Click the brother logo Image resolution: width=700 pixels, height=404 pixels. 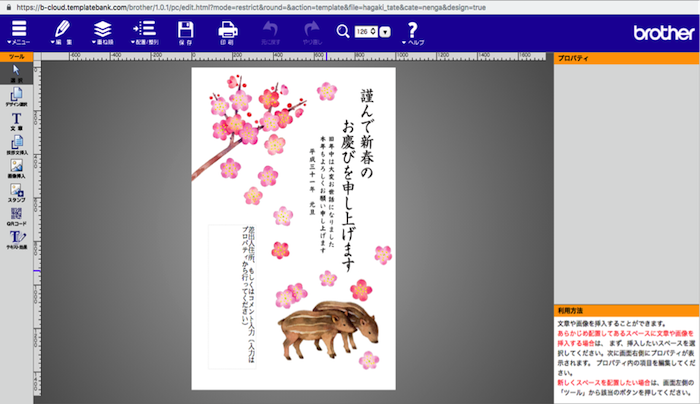coord(663,32)
